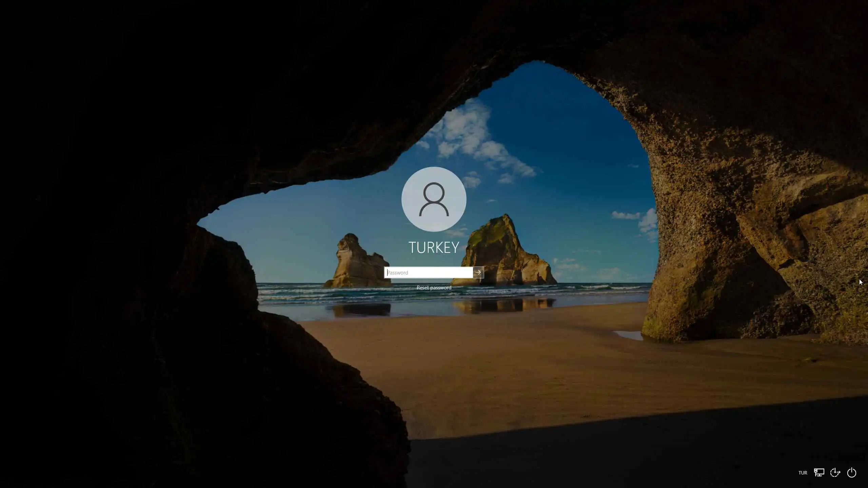This screenshot has height=488, width=868.
Task: Click the submit arrow next to password
Action: click(478, 272)
